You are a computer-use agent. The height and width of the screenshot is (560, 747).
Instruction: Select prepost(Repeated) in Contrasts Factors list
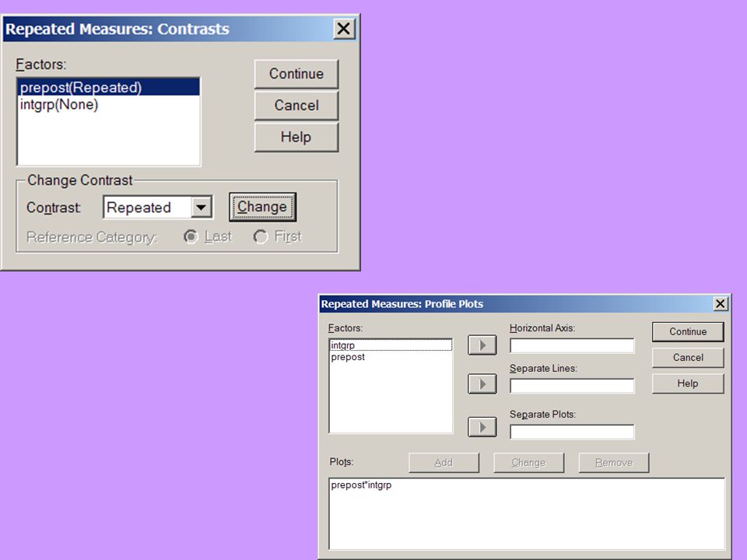(109, 87)
